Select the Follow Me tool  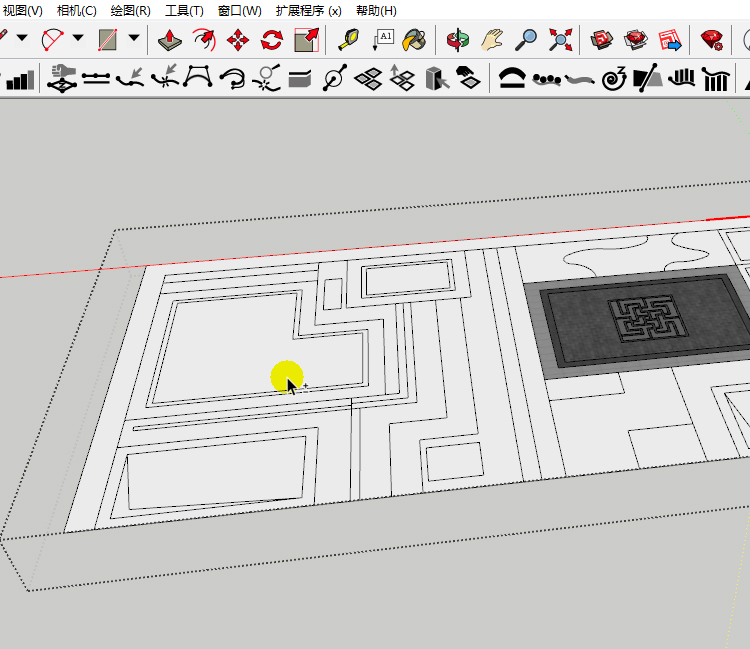click(204, 40)
